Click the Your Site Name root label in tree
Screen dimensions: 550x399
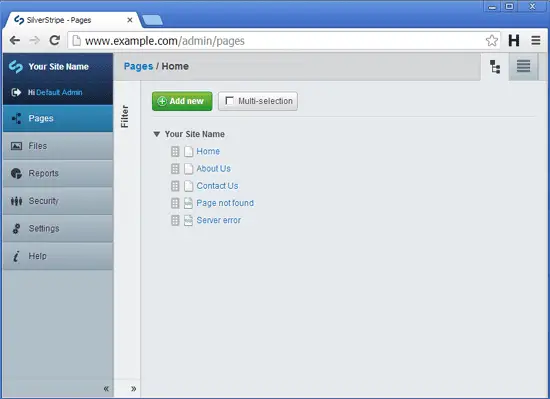point(195,134)
